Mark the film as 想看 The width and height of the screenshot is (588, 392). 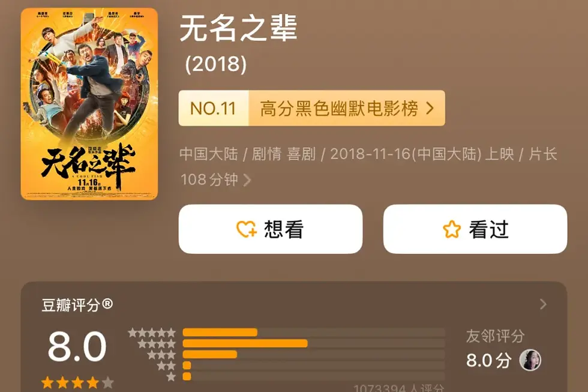point(271,229)
